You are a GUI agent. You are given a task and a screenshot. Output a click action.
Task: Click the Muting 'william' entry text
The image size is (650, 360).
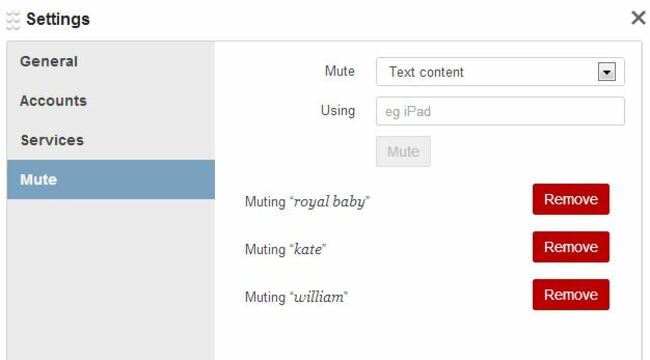point(296,297)
